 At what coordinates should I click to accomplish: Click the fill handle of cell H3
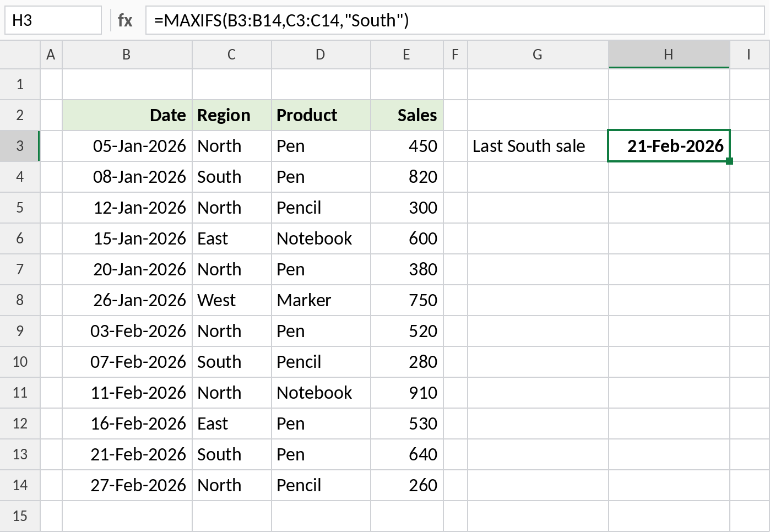tap(730, 161)
